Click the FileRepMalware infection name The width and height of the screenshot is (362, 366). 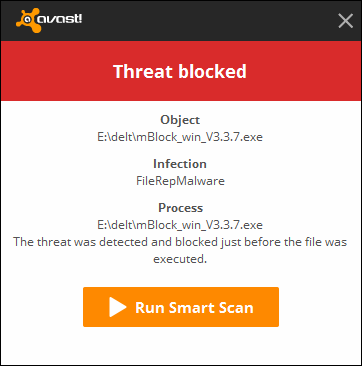180,181
